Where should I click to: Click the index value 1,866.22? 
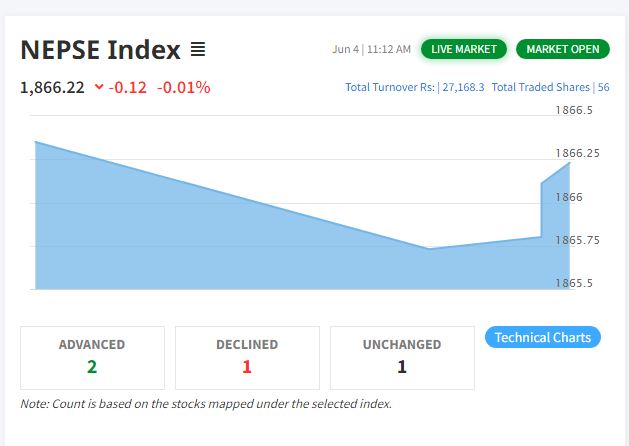(x=52, y=87)
